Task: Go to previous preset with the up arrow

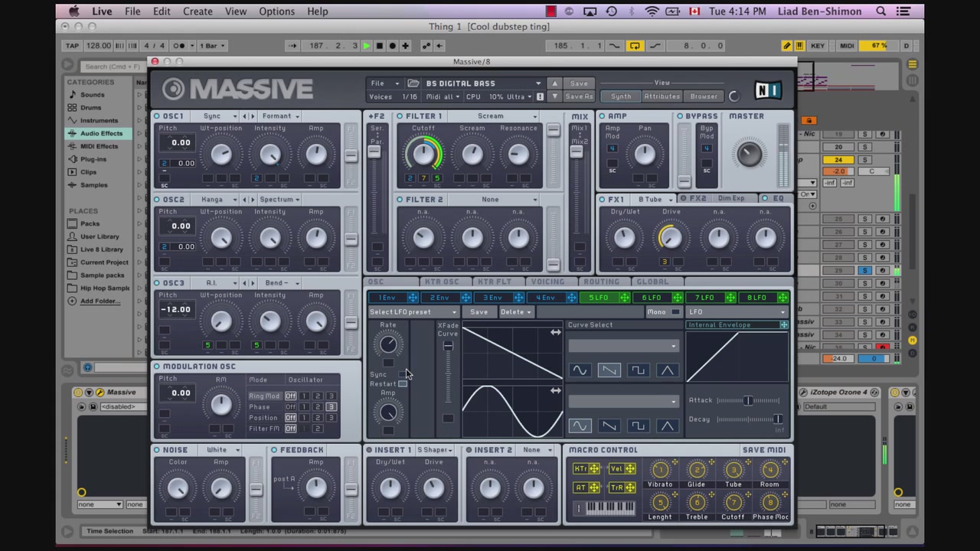Action: click(554, 83)
